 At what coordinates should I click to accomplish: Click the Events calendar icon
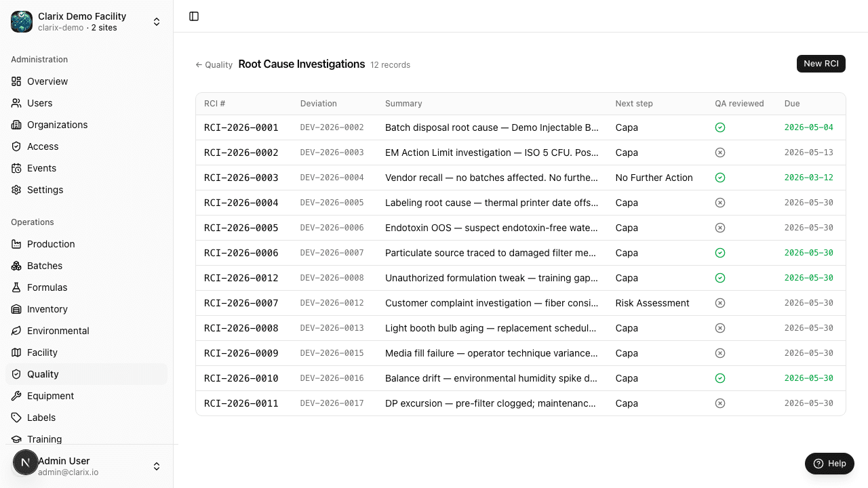(x=16, y=168)
